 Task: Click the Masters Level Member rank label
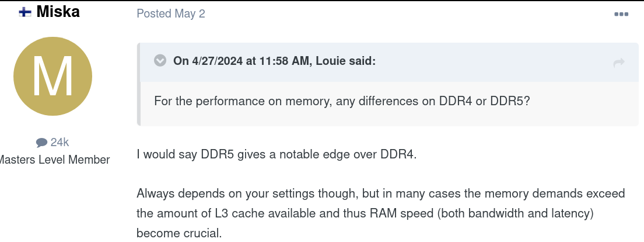click(x=54, y=160)
